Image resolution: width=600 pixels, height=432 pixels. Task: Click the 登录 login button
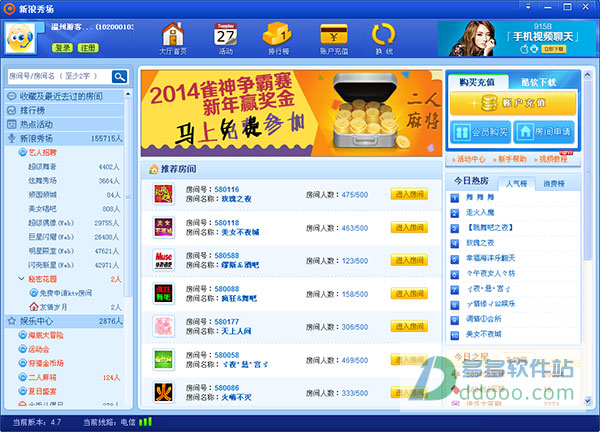click(62, 47)
